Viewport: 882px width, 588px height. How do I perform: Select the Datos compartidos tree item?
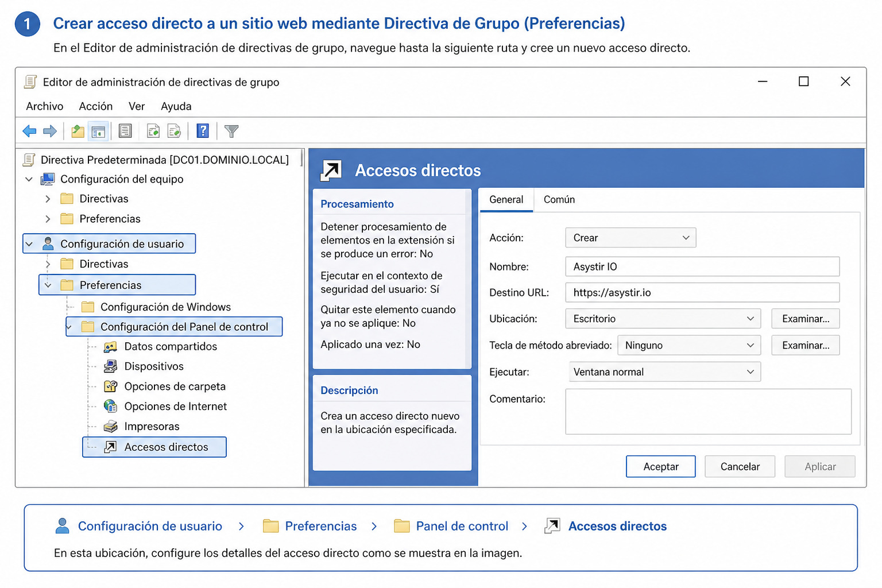[x=171, y=347]
